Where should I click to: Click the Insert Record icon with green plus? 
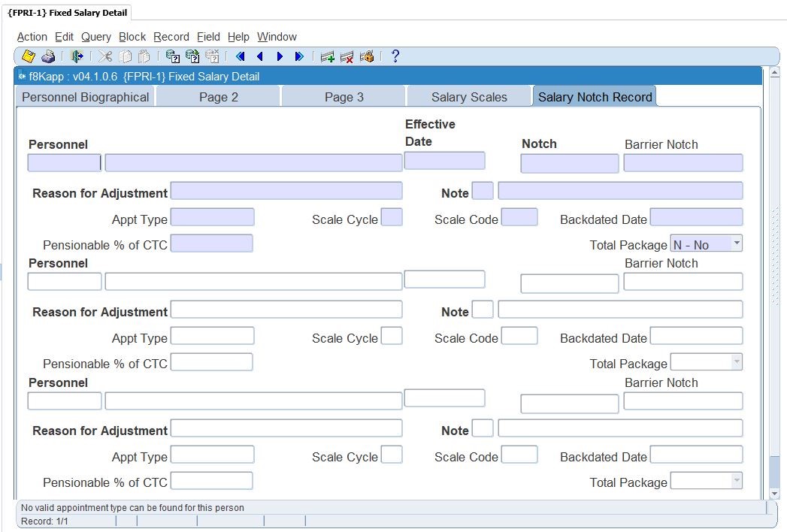point(327,56)
